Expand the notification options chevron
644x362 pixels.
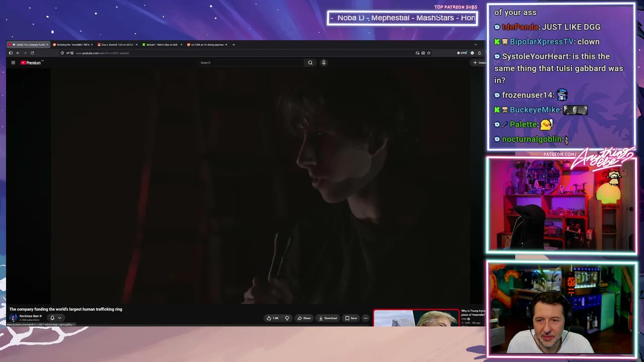pyautogui.click(x=59, y=318)
